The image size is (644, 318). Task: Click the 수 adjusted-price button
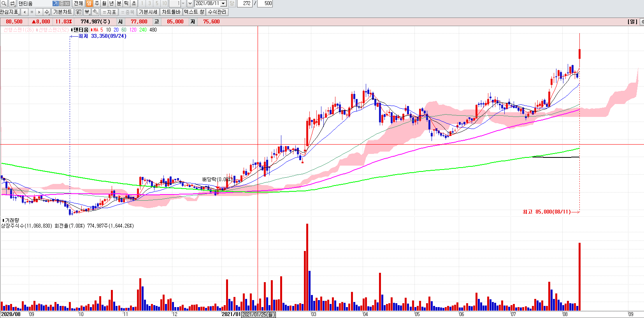47,12
